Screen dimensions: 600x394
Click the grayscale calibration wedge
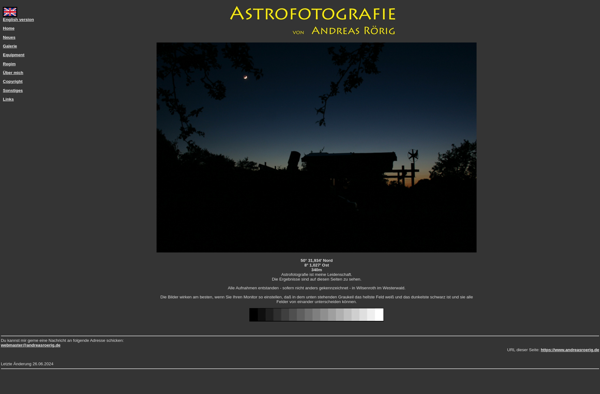pos(316,315)
